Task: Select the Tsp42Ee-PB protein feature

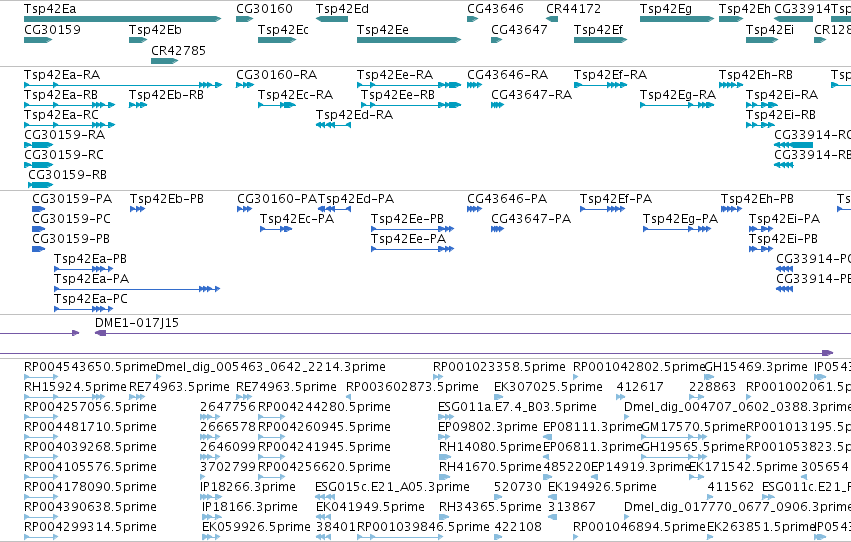Action: (412, 229)
